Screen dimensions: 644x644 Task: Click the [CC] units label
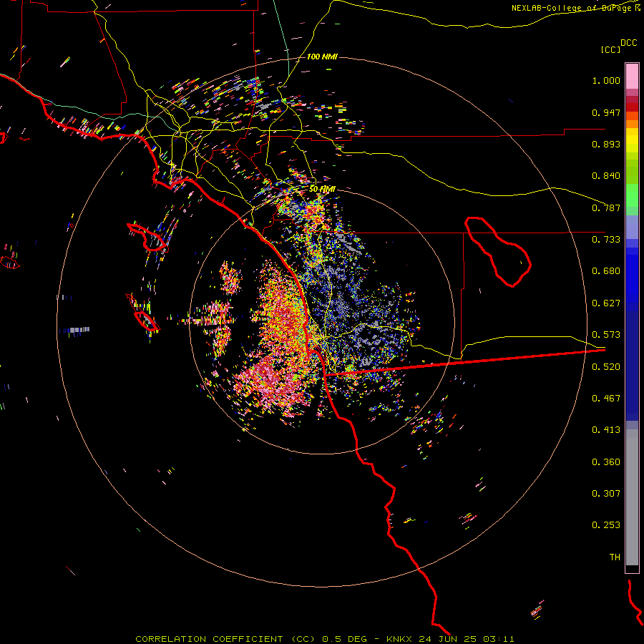coord(610,49)
